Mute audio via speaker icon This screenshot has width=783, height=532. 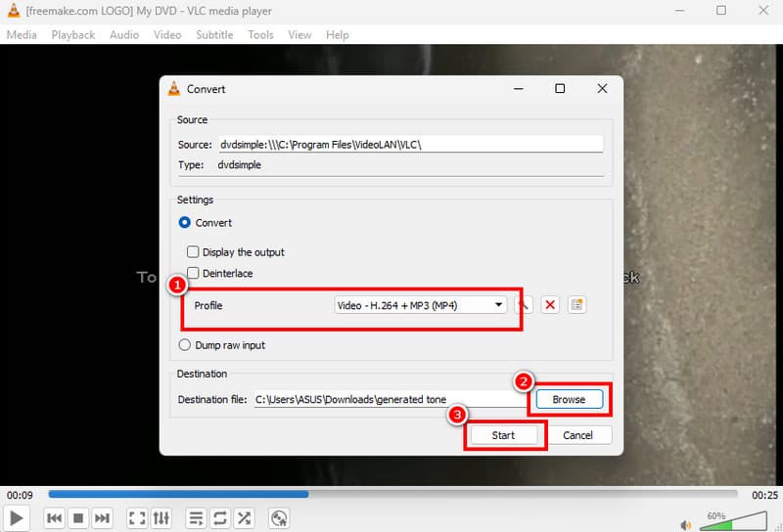point(686,525)
